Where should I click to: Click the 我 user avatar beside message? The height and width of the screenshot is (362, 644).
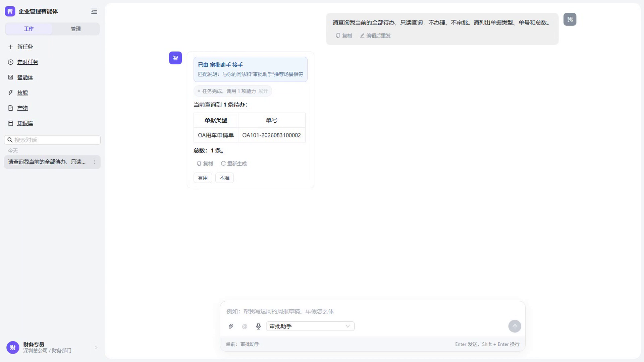[x=570, y=19]
